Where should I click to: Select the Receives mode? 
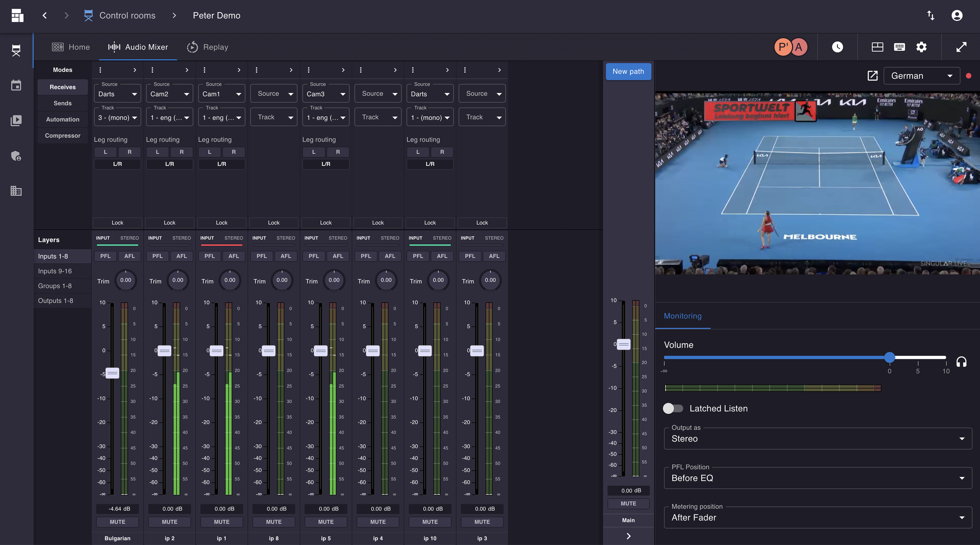(63, 87)
